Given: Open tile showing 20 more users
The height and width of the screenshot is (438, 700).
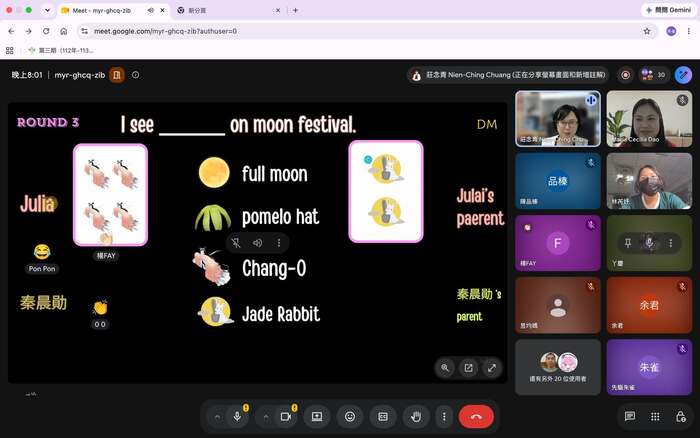Looking at the screenshot, I should [558, 367].
